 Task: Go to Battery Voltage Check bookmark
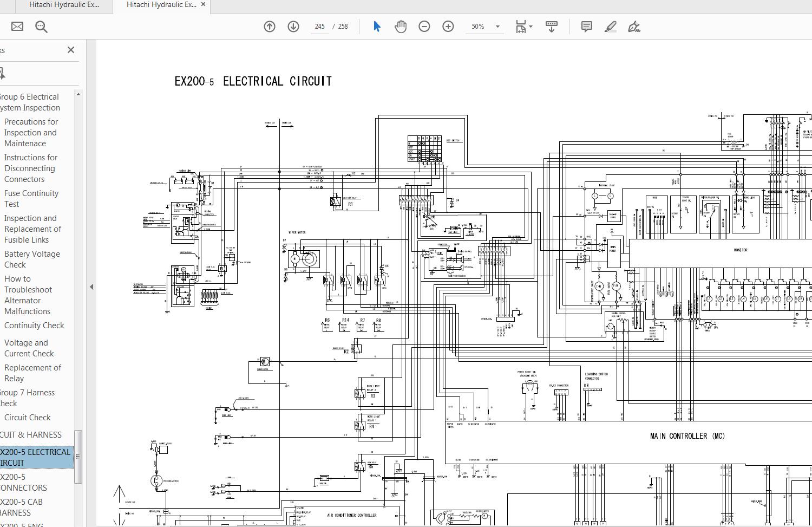32,259
